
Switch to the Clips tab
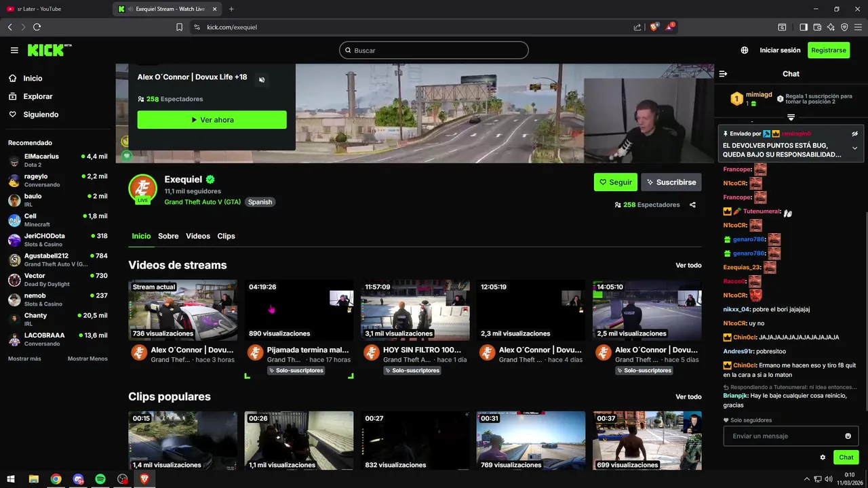coord(226,236)
